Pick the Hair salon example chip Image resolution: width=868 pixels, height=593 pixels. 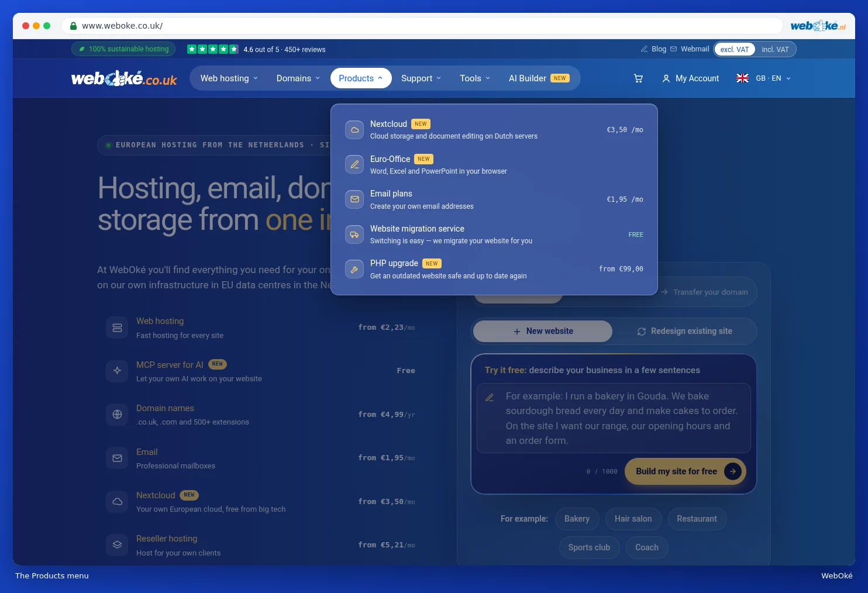(633, 519)
